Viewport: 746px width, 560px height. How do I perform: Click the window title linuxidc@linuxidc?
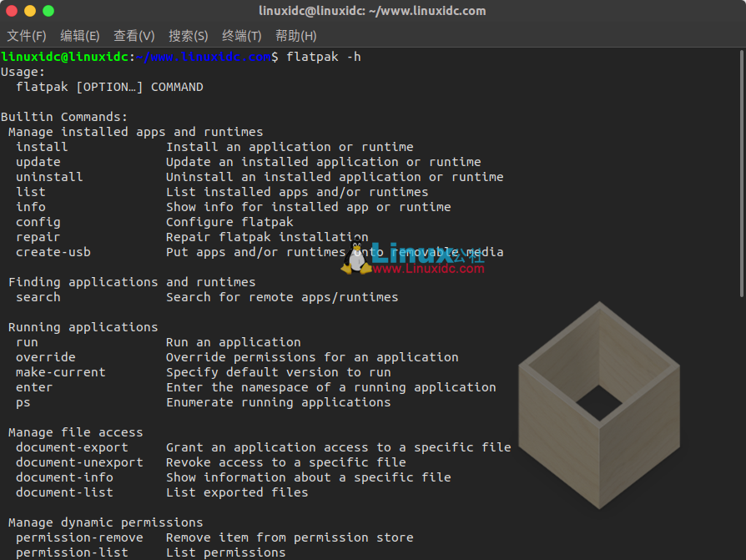(x=372, y=11)
